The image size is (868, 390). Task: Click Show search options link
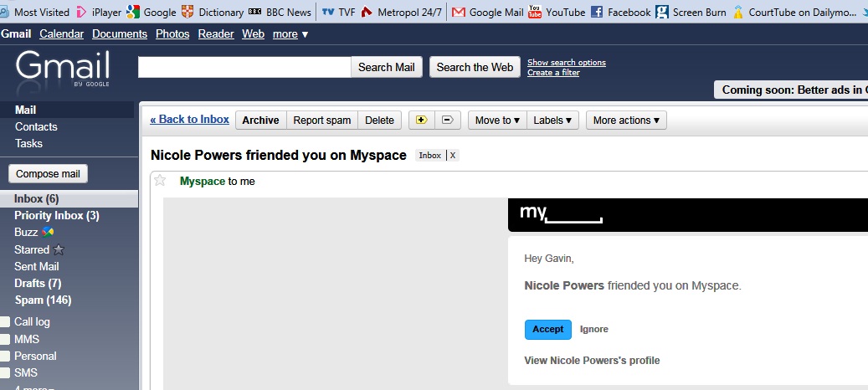tap(567, 63)
